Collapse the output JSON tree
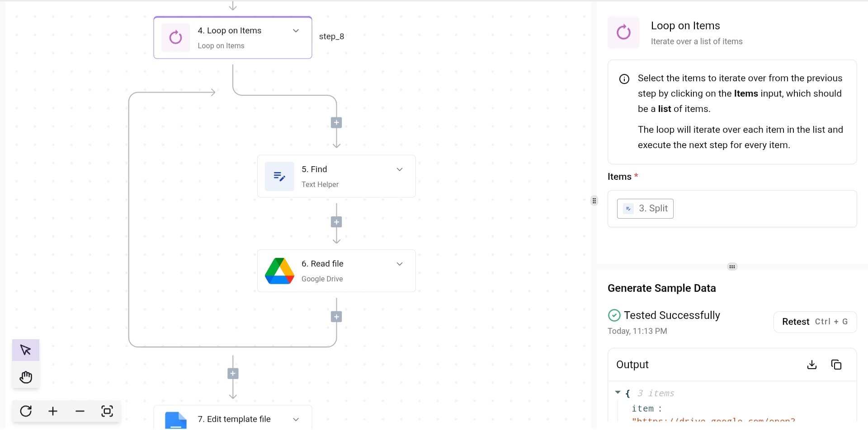 click(x=618, y=393)
